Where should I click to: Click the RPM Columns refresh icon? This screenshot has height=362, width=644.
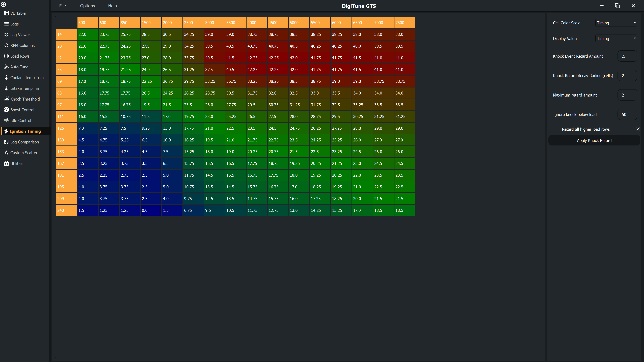point(6,45)
